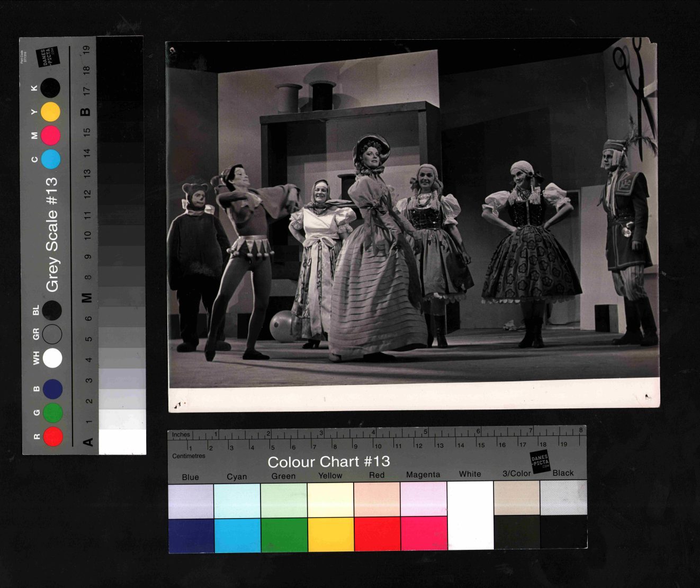Click the "Colour Chart #13" title text
Viewport: 700px width, 588px height.
click(x=328, y=462)
